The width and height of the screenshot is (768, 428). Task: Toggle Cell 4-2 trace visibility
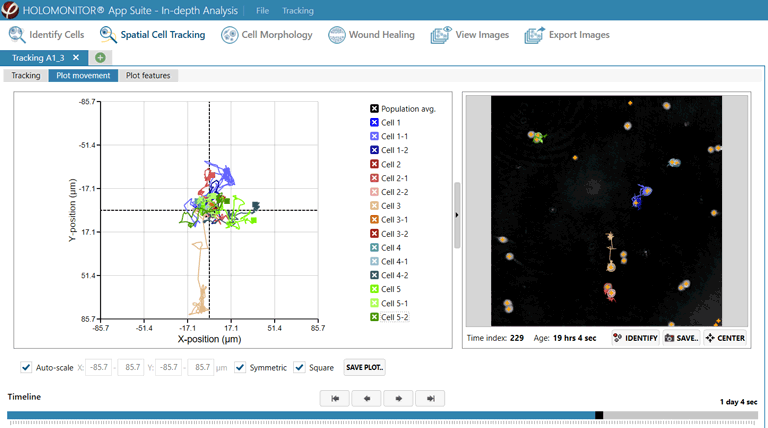point(374,275)
